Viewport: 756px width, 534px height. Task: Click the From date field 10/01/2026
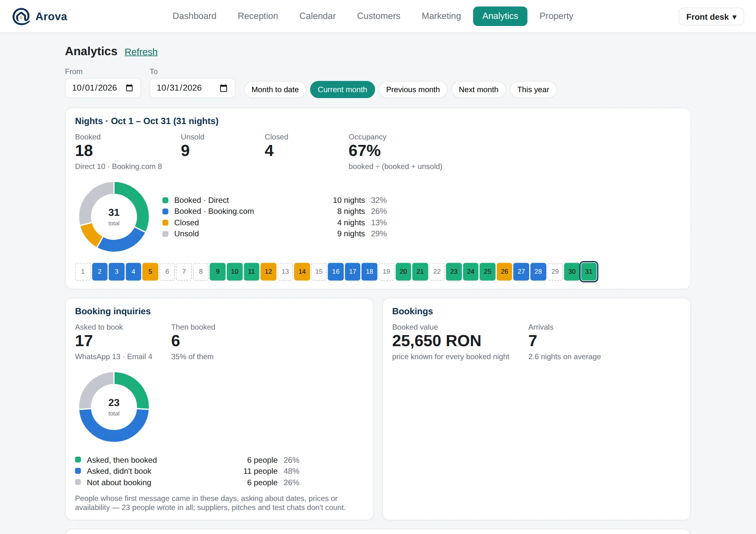click(x=103, y=88)
